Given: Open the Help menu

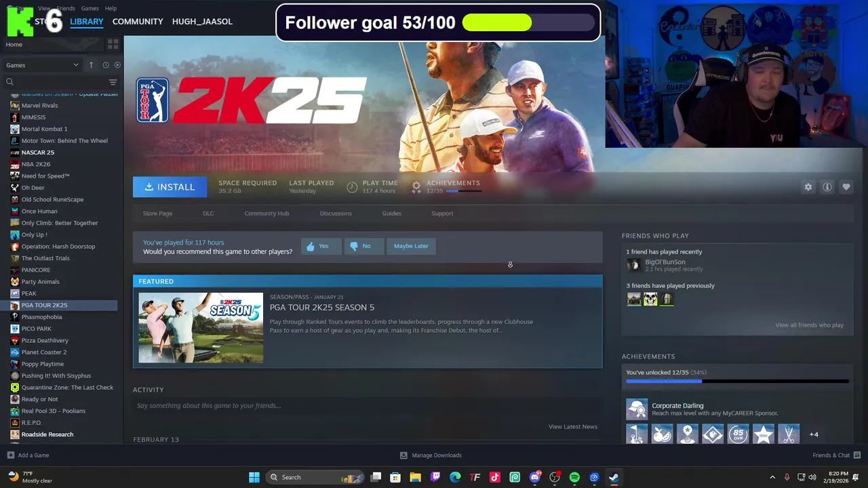Looking at the screenshot, I should pyautogui.click(x=111, y=8).
